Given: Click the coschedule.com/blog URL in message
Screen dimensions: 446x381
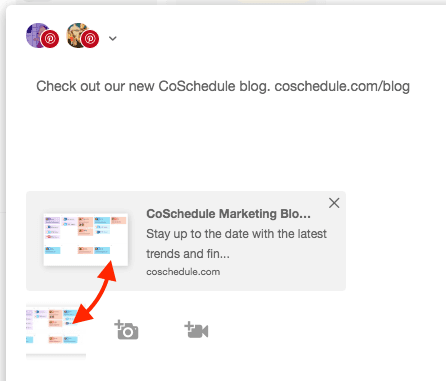Looking at the screenshot, I should (x=342, y=86).
